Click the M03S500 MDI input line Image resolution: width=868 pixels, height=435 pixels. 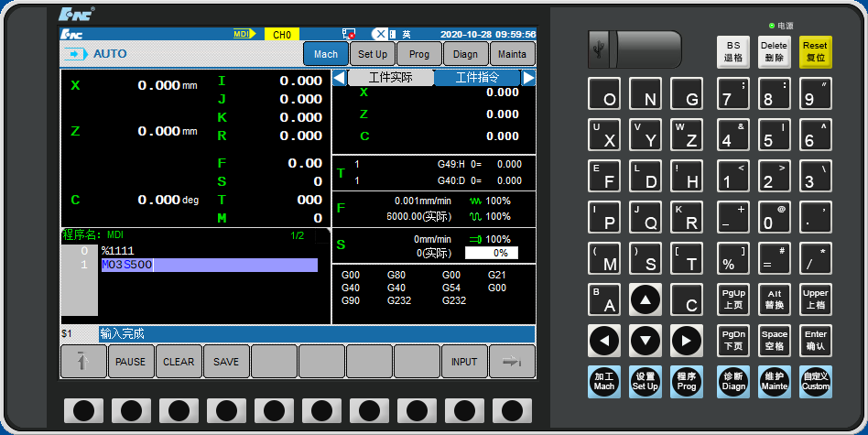(209, 266)
